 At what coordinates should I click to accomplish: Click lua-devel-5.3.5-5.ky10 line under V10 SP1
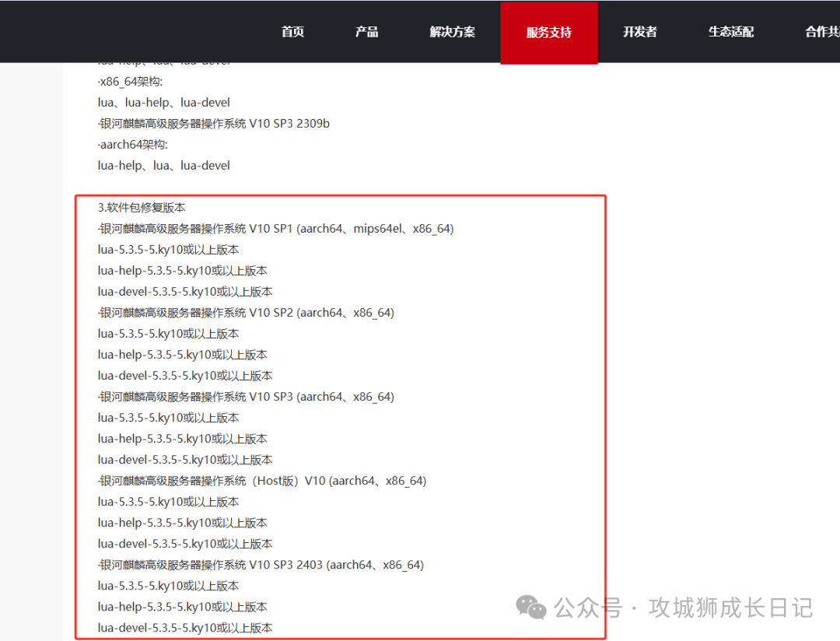[x=185, y=292]
